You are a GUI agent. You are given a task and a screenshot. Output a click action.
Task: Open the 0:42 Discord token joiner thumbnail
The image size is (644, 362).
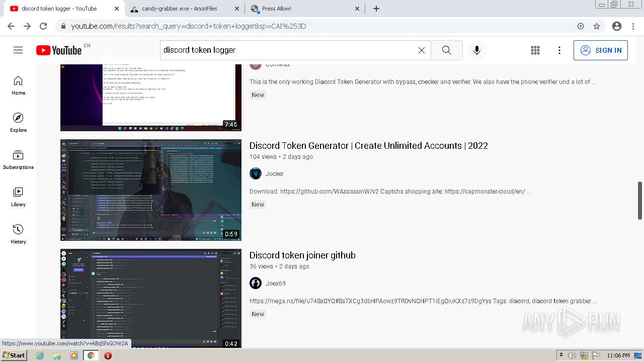tap(151, 299)
